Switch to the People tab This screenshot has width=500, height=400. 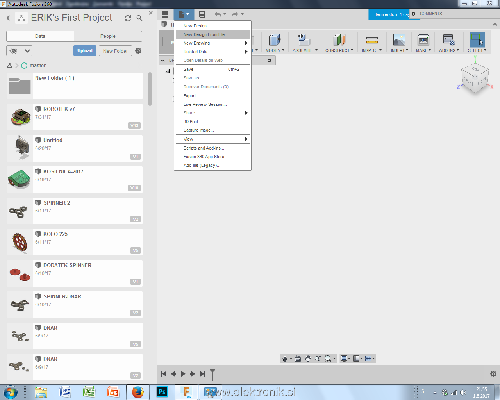108,36
